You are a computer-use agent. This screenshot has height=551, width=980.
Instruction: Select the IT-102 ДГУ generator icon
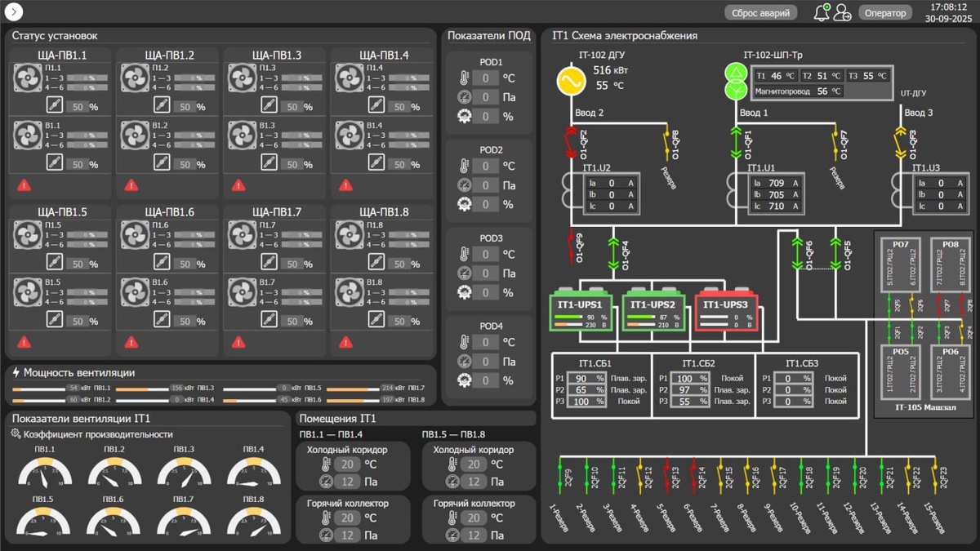571,82
